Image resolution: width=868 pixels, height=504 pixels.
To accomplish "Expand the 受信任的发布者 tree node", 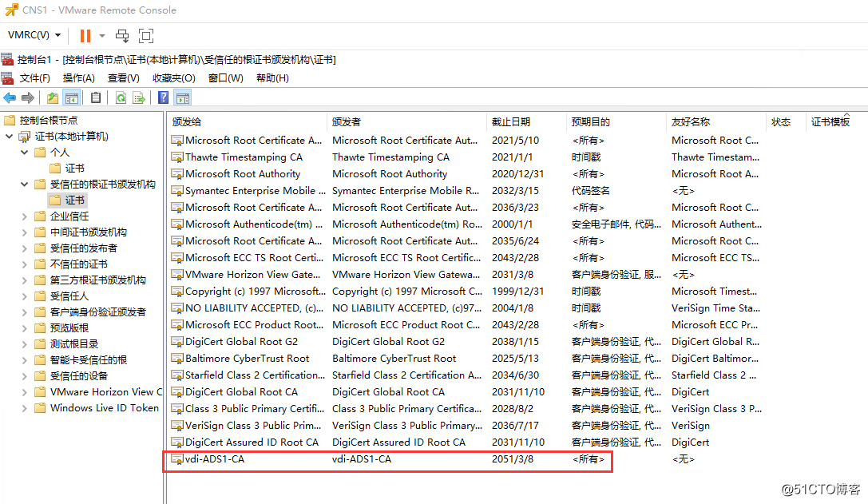I will point(25,248).
